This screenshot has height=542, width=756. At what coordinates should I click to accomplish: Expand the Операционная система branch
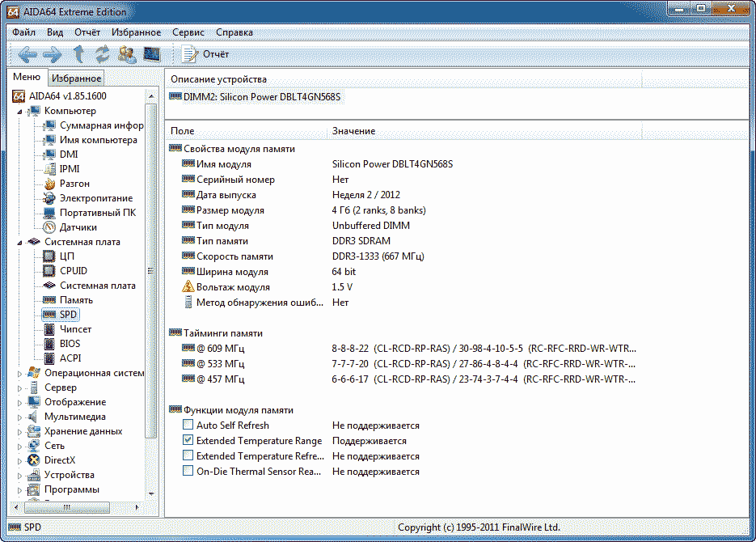click(19, 373)
